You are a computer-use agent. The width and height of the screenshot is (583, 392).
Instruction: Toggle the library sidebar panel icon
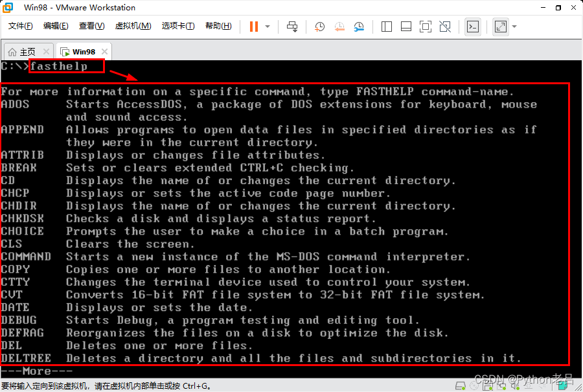387,27
